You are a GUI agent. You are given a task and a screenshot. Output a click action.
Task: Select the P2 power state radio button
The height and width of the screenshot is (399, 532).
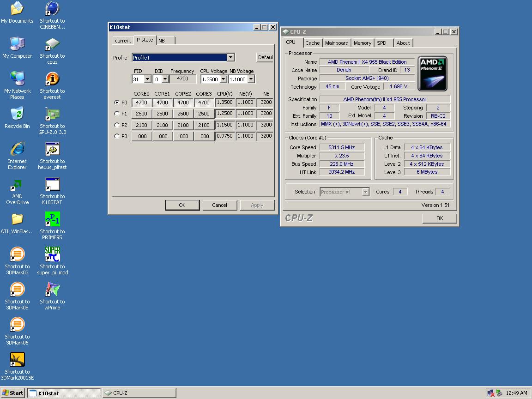[117, 125]
